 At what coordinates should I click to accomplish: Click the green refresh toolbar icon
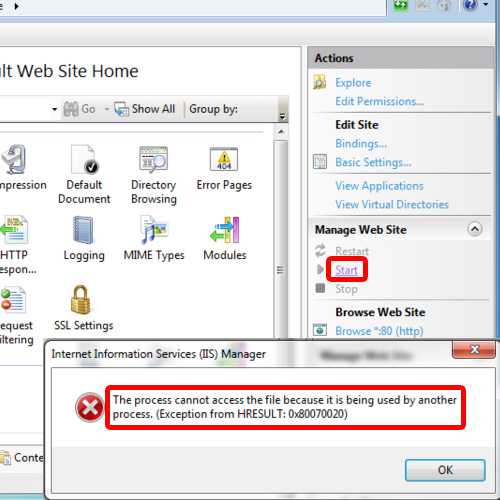point(401,5)
